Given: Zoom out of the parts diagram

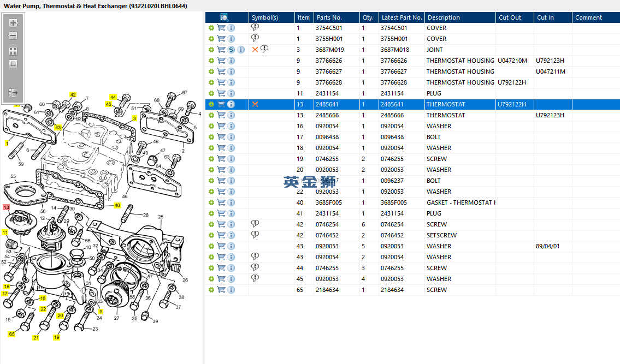Looking at the screenshot, I should pyautogui.click(x=13, y=36).
